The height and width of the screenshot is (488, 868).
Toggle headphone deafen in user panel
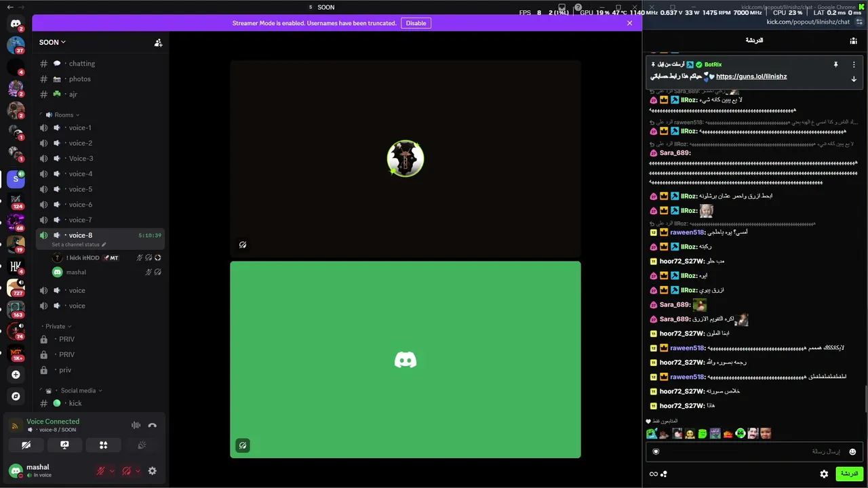(126, 471)
